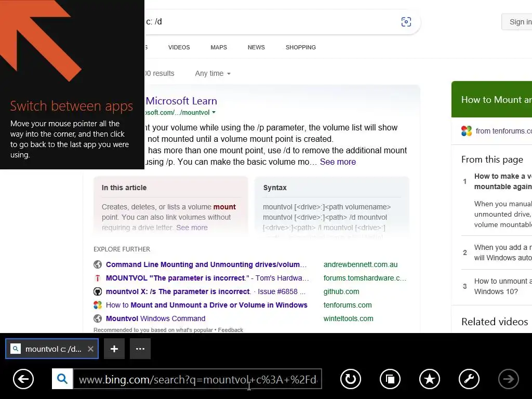Click the visual search camera icon
532x399 pixels.
pyautogui.click(x=406, y=22)
